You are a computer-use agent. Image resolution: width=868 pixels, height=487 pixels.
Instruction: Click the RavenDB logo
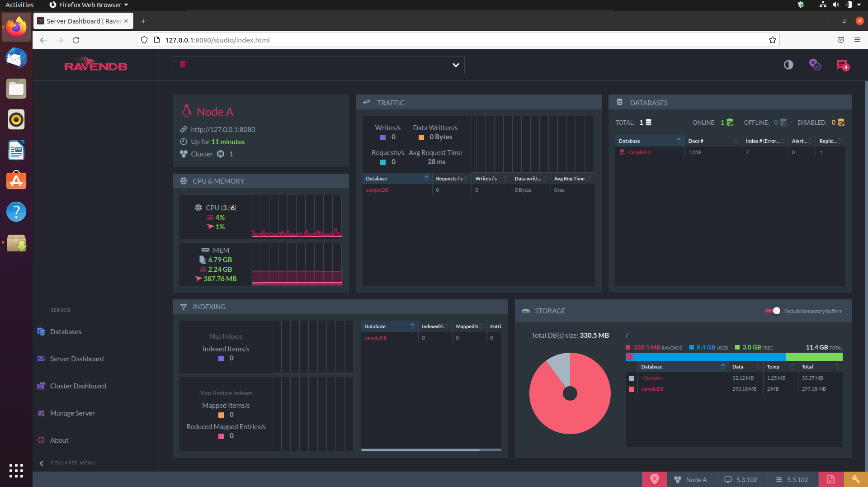(x=95, y=65)
